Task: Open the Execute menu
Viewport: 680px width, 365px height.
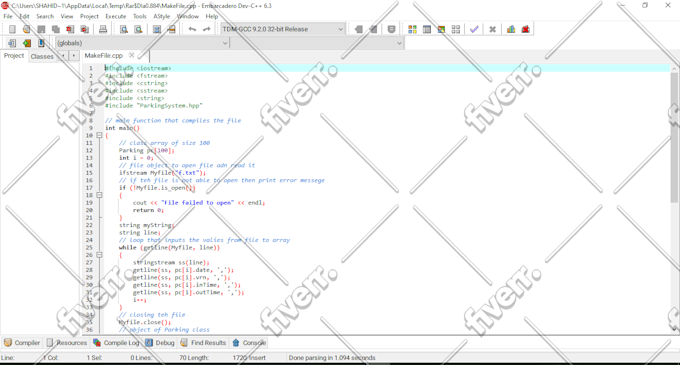Action: (116, 16)
